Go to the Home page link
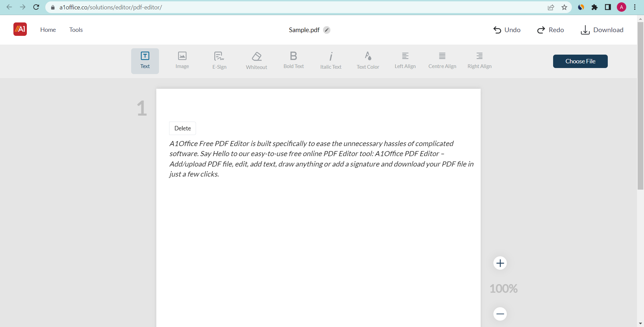This screenshot has width=644, height=327. click(x=48, y=30)
